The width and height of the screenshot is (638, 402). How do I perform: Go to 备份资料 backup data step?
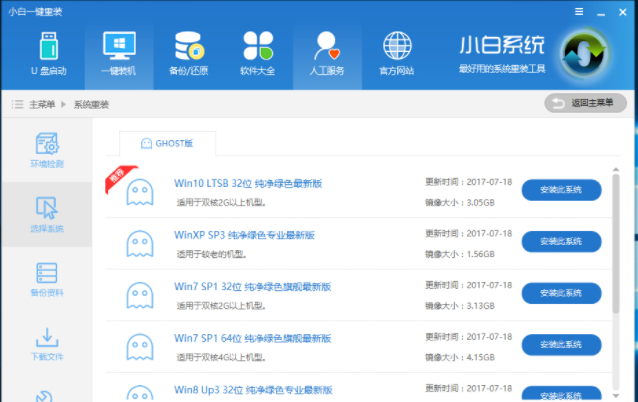(46, 279)
